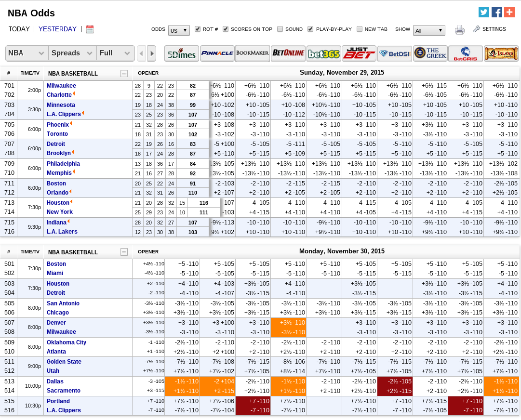
Task: Select the BetOnline sportsbook logo
Action: click(x=288, y=53)
